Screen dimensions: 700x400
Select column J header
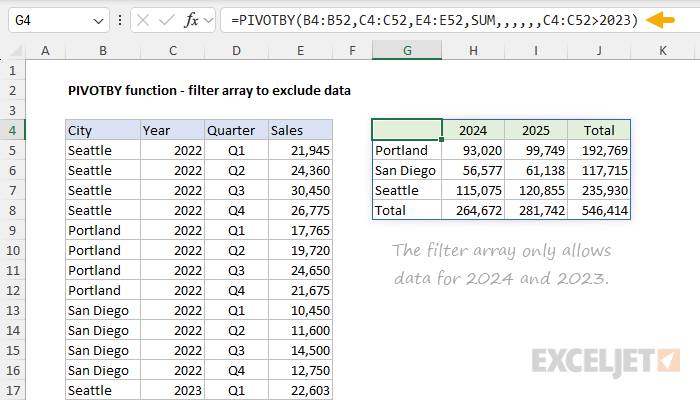pos(599,50)
